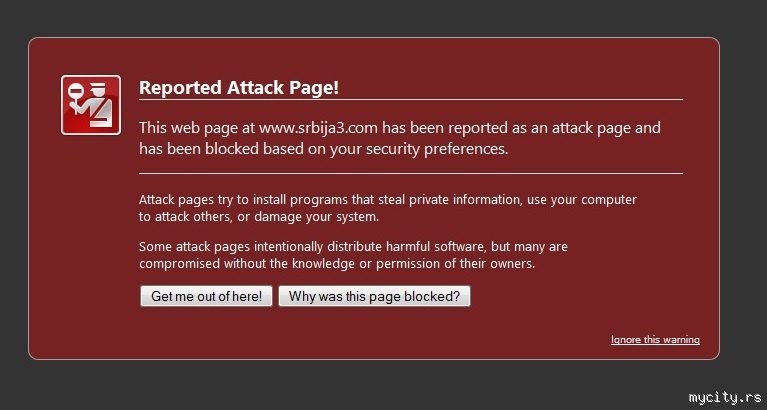Click the police officer warning icon

(91, 104)
